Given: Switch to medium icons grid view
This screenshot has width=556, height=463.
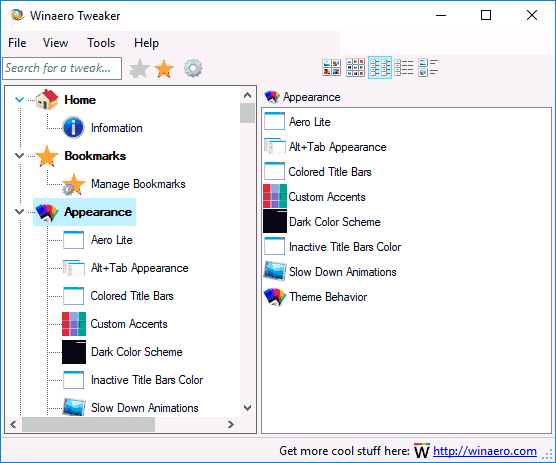Looking at the screenshot, I should click(x=355, y=67).
